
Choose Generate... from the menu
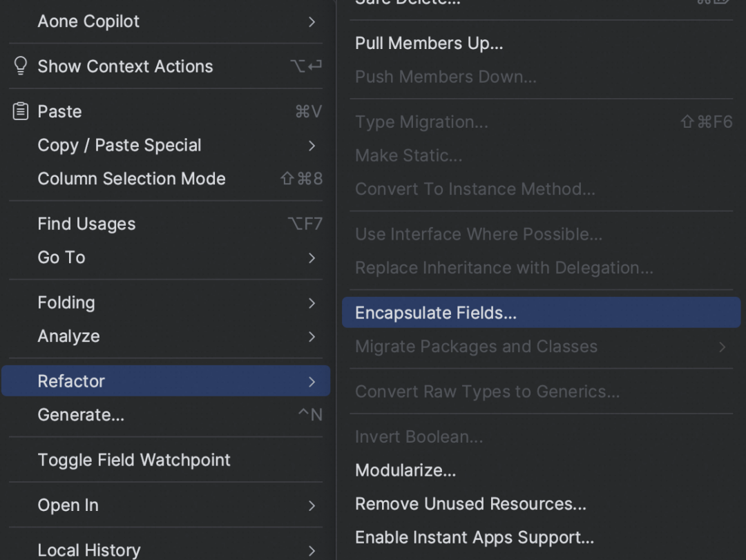point(166,415)
